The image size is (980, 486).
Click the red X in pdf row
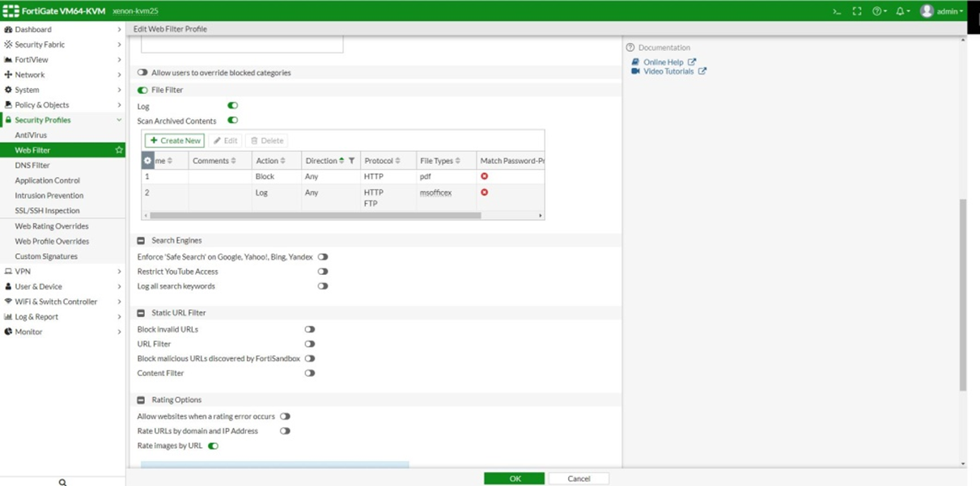point(484,176)
